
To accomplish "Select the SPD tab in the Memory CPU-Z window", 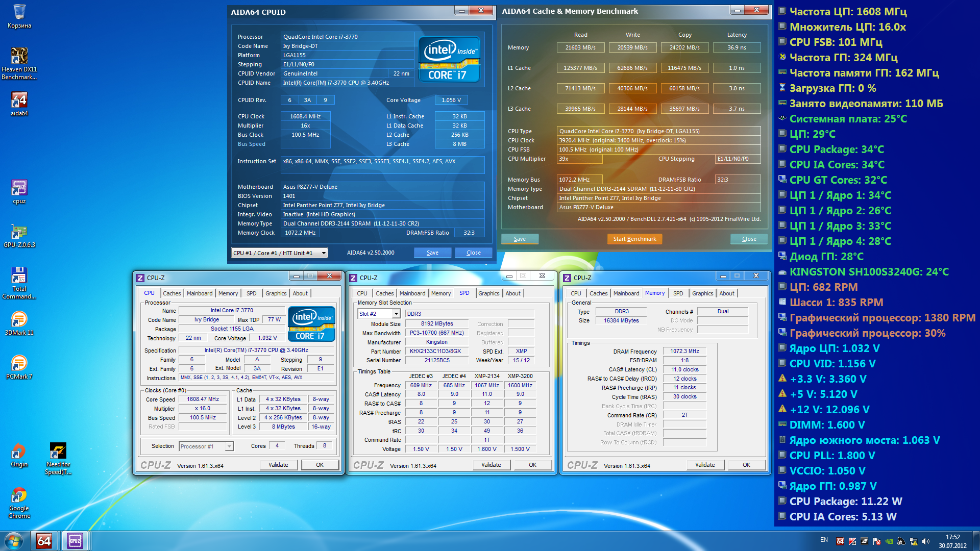I will [678, 293].
